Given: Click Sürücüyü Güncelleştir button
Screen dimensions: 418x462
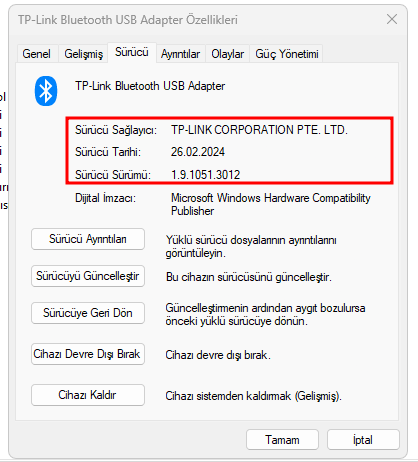Looking at the screenshot, I should tap(88, 276).
